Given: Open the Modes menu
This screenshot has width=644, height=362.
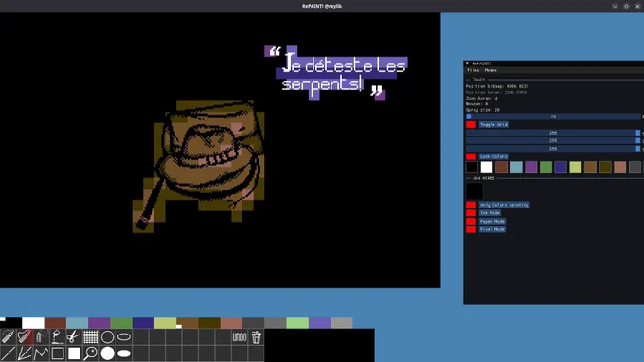Looking at the screenshot, I should tap(491, 70).
